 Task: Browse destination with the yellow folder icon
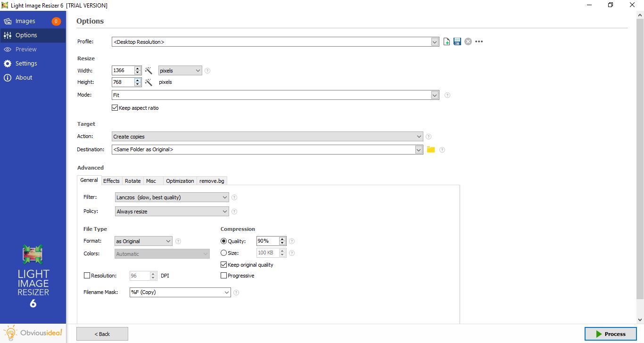pos(431,149)
